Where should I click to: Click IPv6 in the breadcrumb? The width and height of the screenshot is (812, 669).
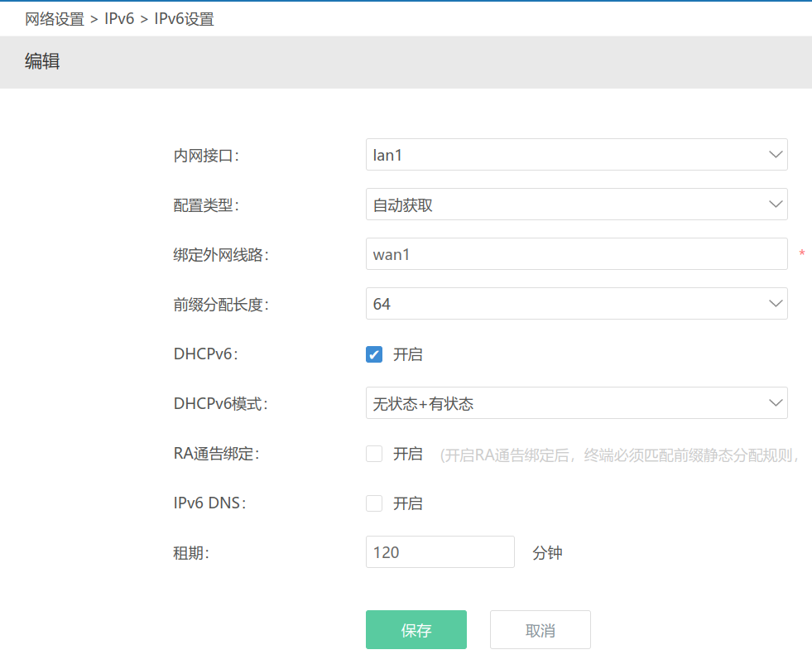[x=119, y=19]
